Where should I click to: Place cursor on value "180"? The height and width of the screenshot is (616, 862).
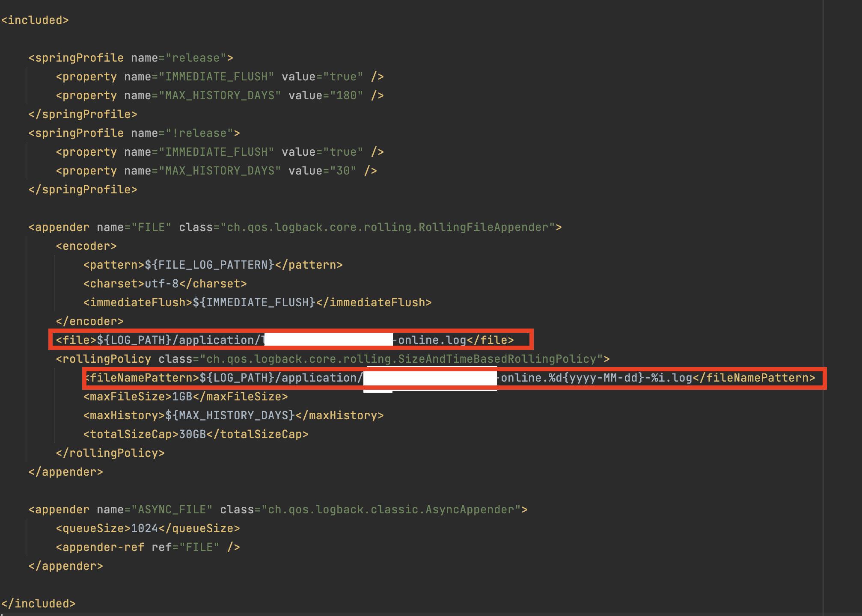(x=346, y=95)
